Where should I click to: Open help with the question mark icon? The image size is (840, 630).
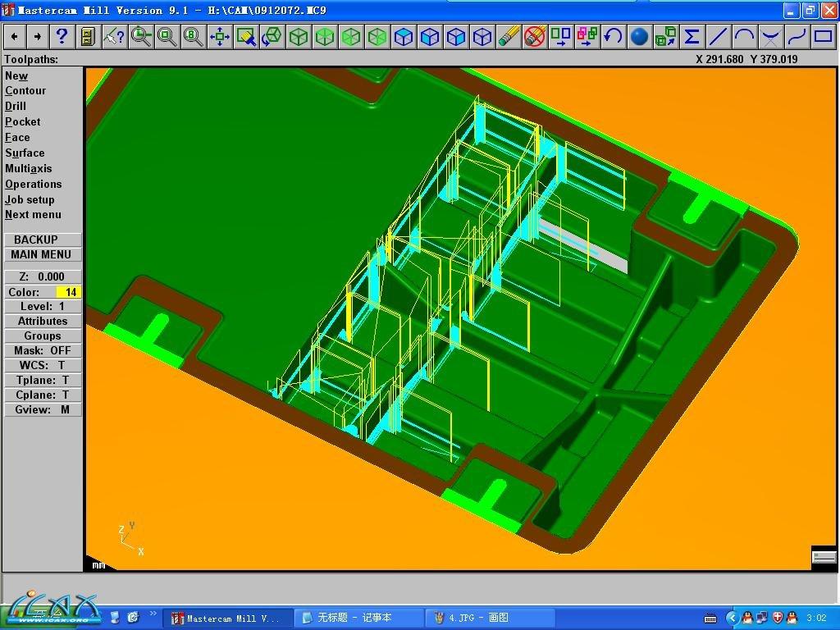62,37
